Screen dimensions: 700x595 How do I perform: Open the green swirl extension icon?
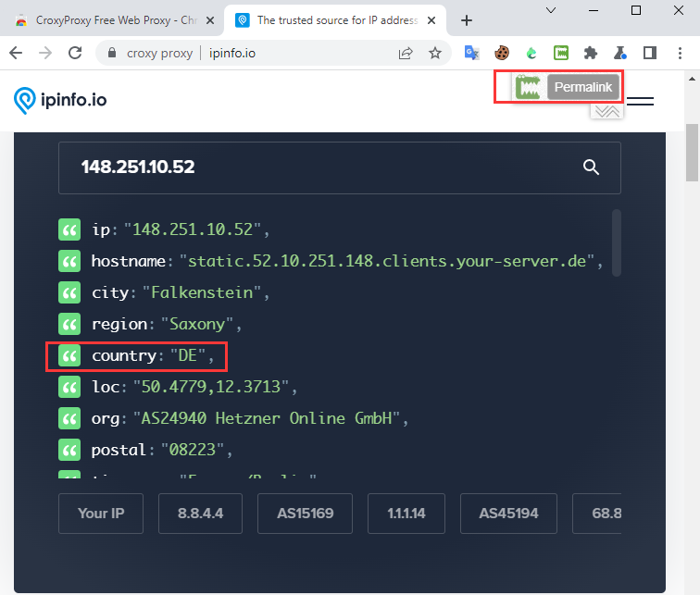click(x=531, y=53)
